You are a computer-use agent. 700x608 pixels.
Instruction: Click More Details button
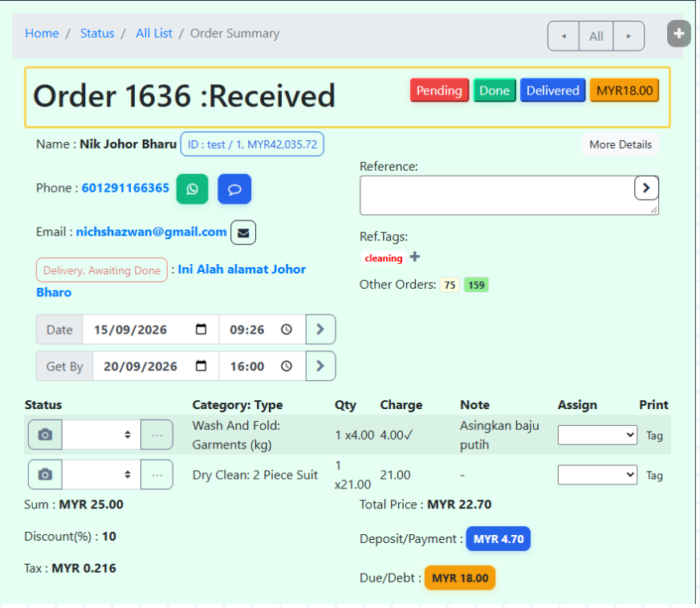tap(620, 144)
